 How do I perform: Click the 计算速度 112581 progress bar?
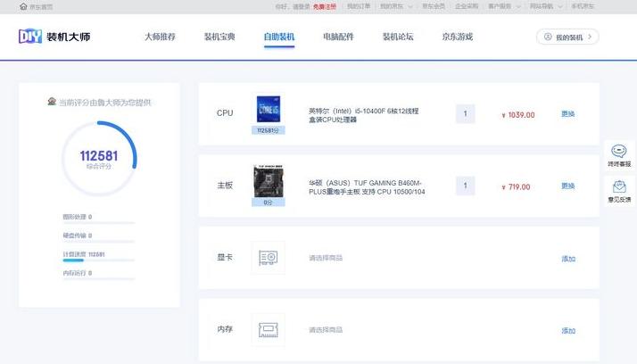click(99, 260)
